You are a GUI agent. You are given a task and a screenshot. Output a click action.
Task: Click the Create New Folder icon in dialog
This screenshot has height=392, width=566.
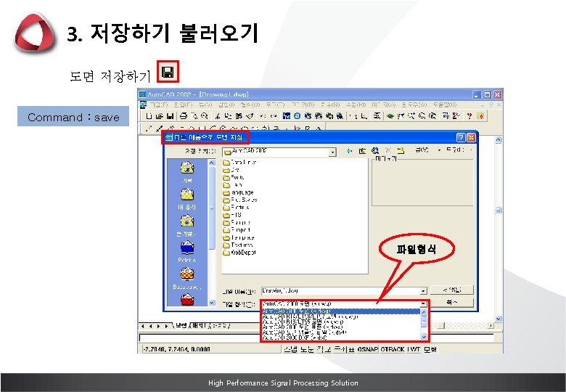[x=401, y=150]
